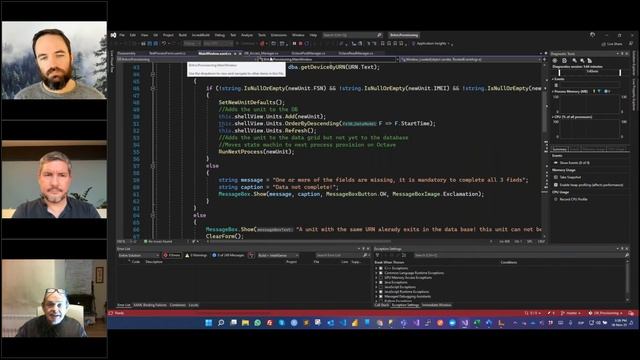Click Diagnostic Tools zoom in icon
The width and height of the screenshot is (640, 360).
pyautogui.click(x=574, y=60)
